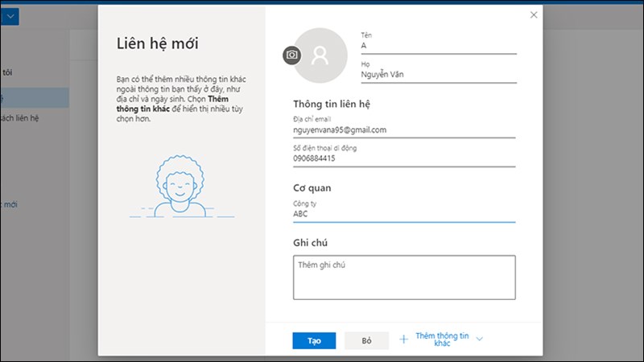Viewport: 644px width, 362px height.
Task: Open the sidebar item ending in liên hệ
Action: click(20, 118)
